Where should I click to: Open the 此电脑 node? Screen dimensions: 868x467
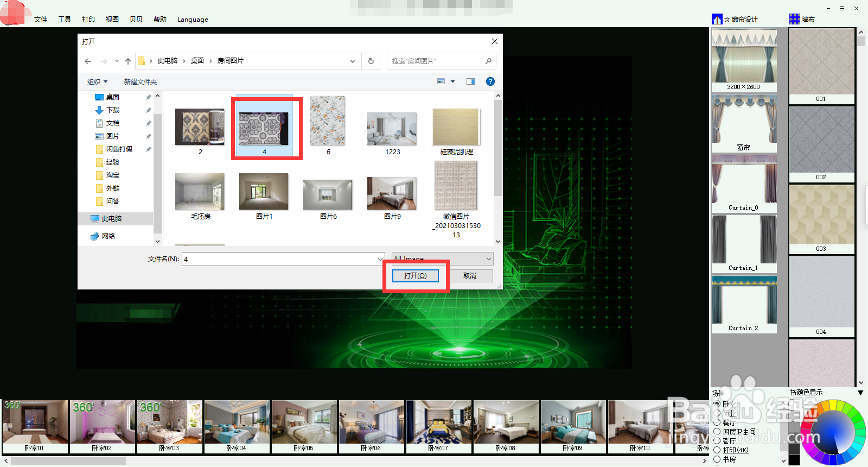click(111, 219)
